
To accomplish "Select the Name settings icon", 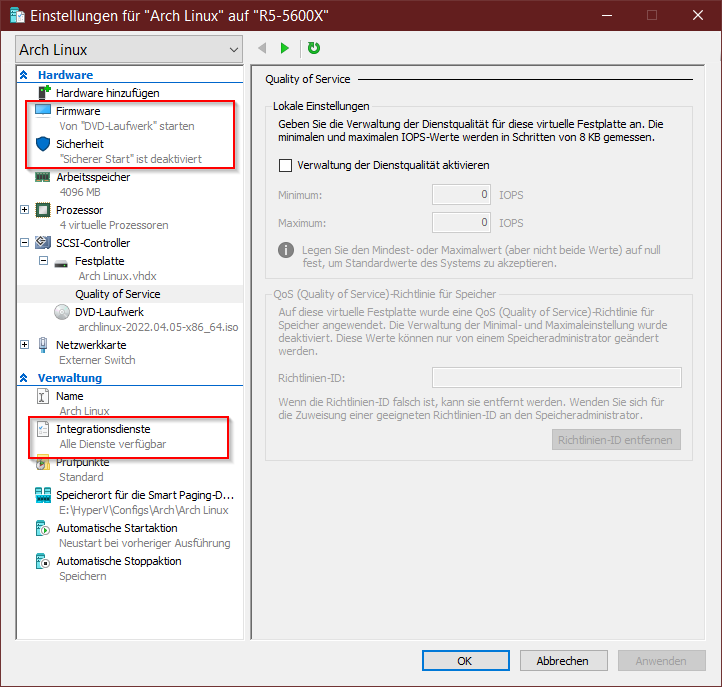I will tap(42, 396).
